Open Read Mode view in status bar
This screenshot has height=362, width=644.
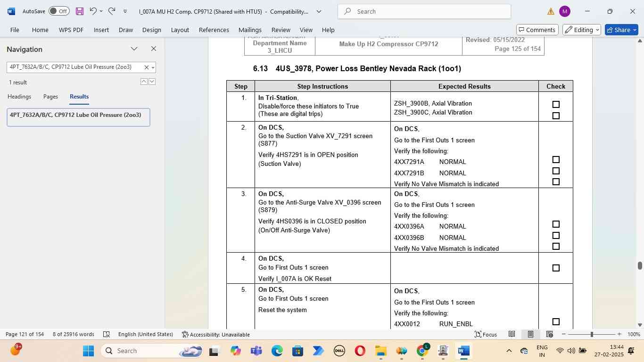(x=512, y=334)
